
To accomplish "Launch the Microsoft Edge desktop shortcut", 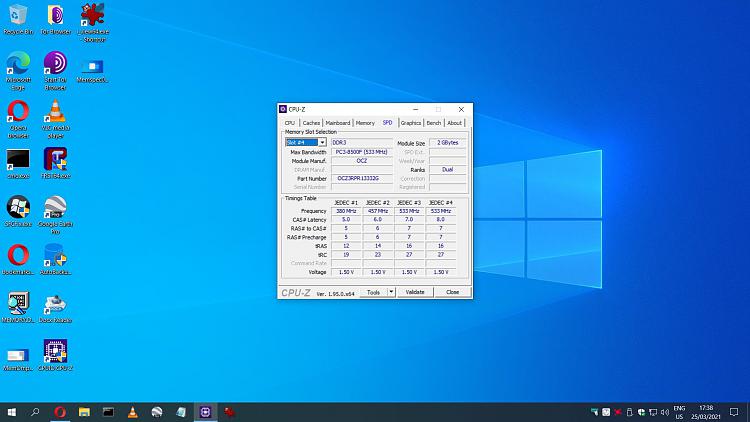I will pos(18,70).
